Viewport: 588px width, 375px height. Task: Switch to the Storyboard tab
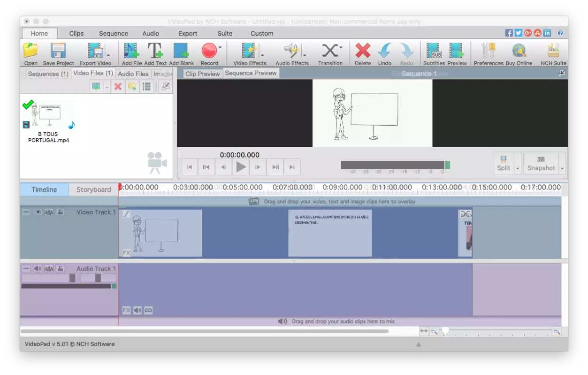pos(93,189)
